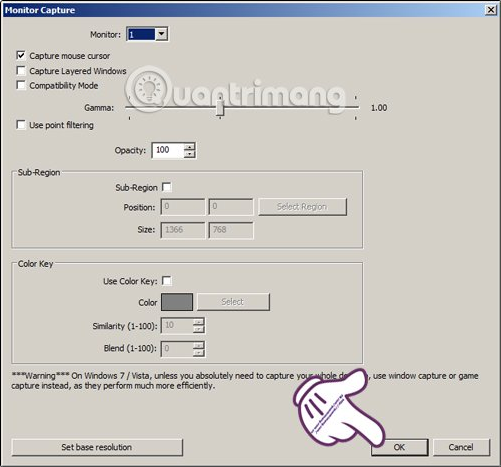Confirm settings with the OK button
Viewport: 501px width, 467px height.
[399, 447]
